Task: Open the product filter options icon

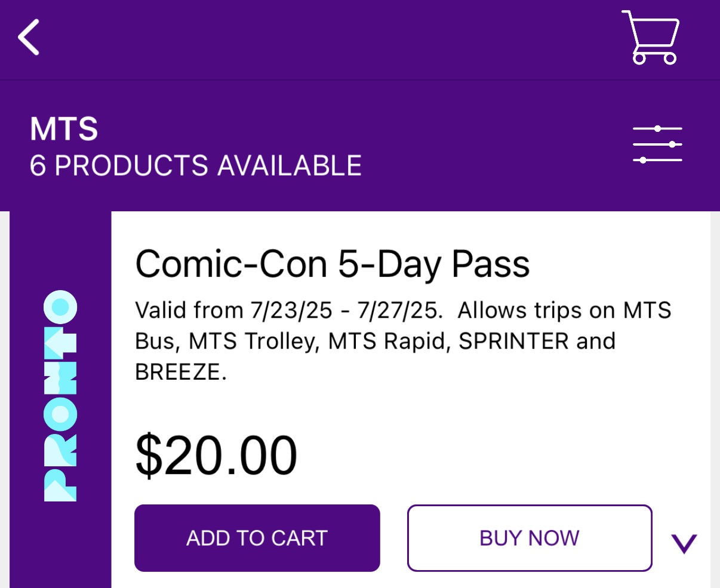Action: (657, 144)
